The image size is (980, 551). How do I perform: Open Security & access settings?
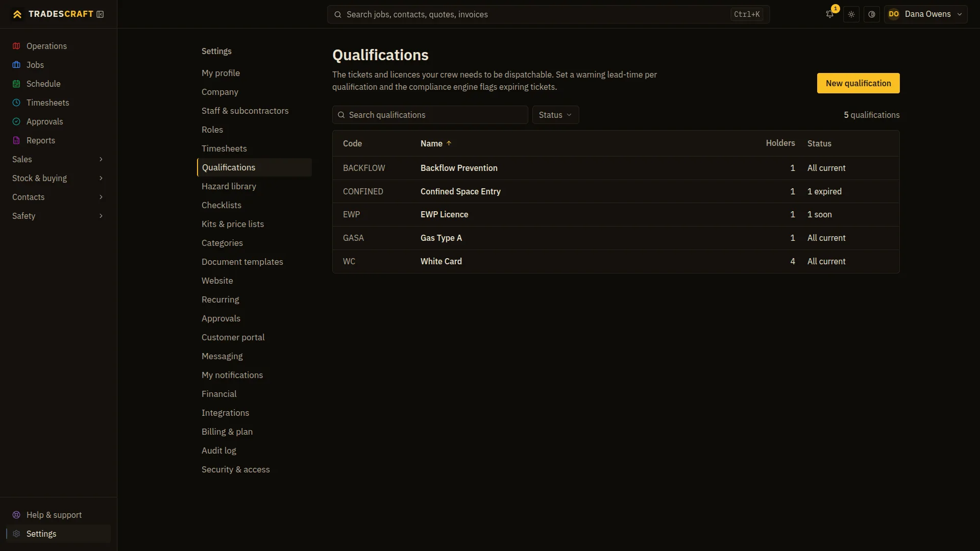[x=254, y=469]
